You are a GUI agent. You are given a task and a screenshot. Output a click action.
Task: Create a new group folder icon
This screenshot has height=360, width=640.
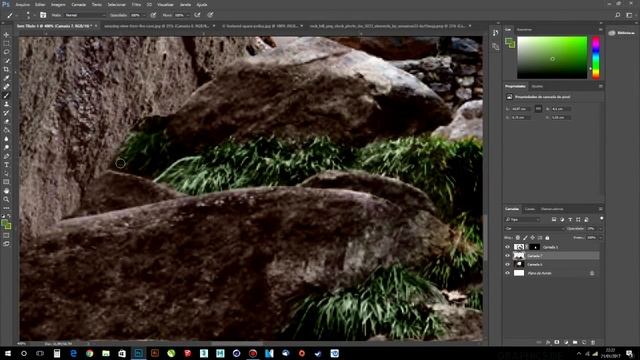pos(575,342)
